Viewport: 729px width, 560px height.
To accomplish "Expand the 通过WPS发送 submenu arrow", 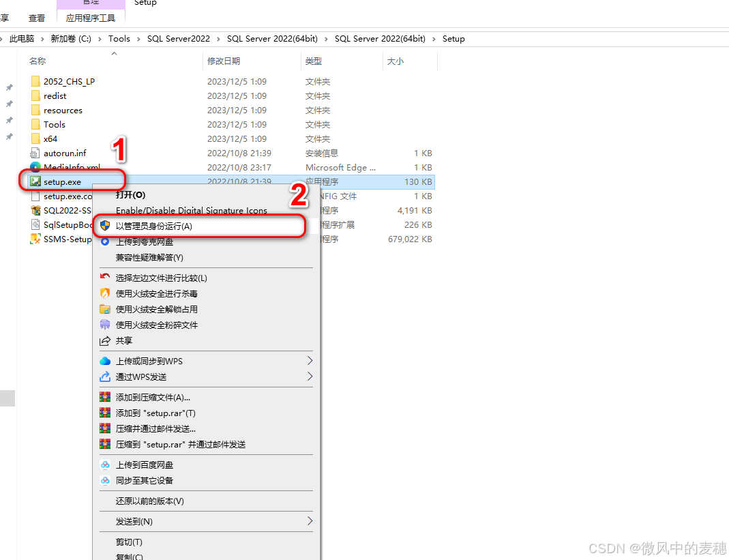I will [x=310, y=377].
